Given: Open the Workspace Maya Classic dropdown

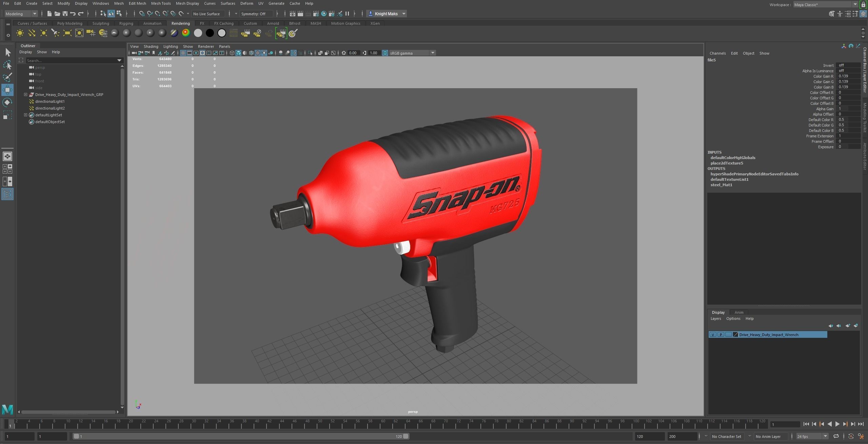Looking at the screenshot, I should click(x=825, y=4).
